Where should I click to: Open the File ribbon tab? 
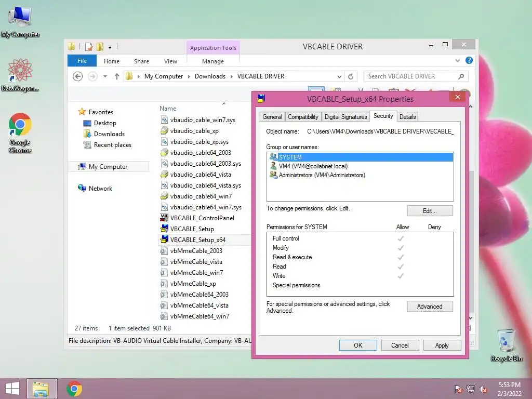(82, 61)
